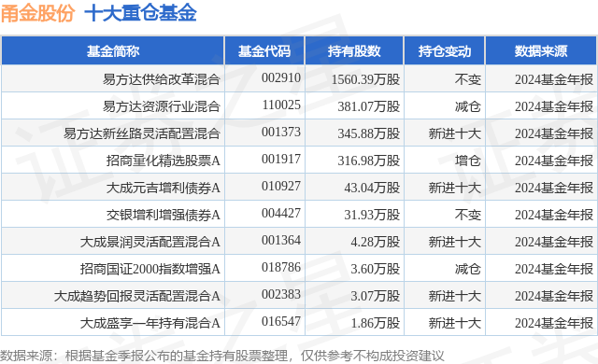This screenshot has width=598, height=364.
Task: Click fund code 002383
Action: 281,294
